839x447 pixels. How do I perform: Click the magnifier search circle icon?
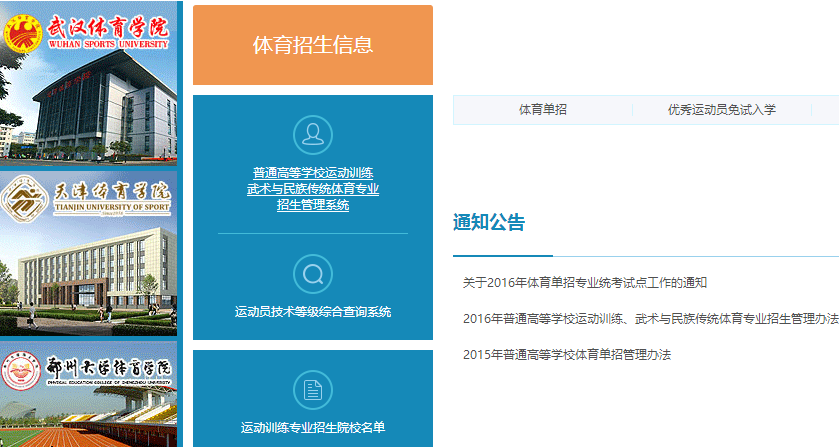312,274
